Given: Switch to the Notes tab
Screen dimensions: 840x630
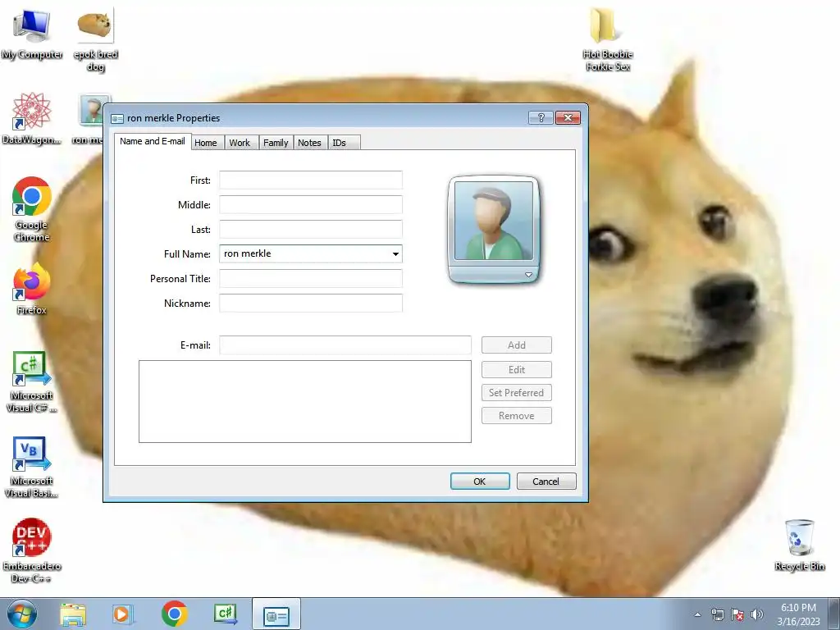Looking at the screenshot, I should (x=309, y=143).
